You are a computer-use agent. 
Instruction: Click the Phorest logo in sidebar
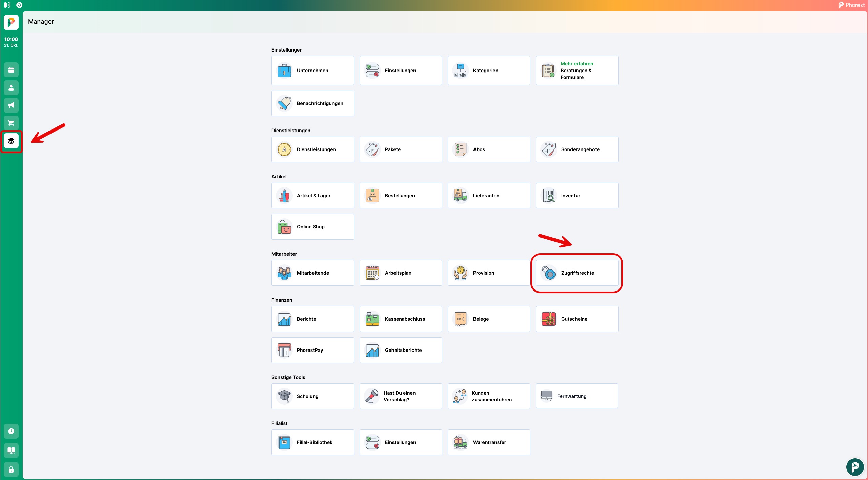click(x=11, y=22)
